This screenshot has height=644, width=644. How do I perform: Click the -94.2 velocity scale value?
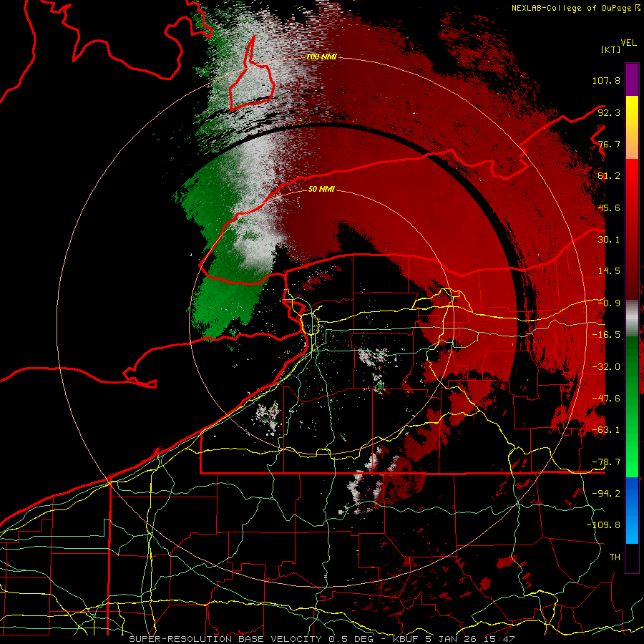click(606, 494)
